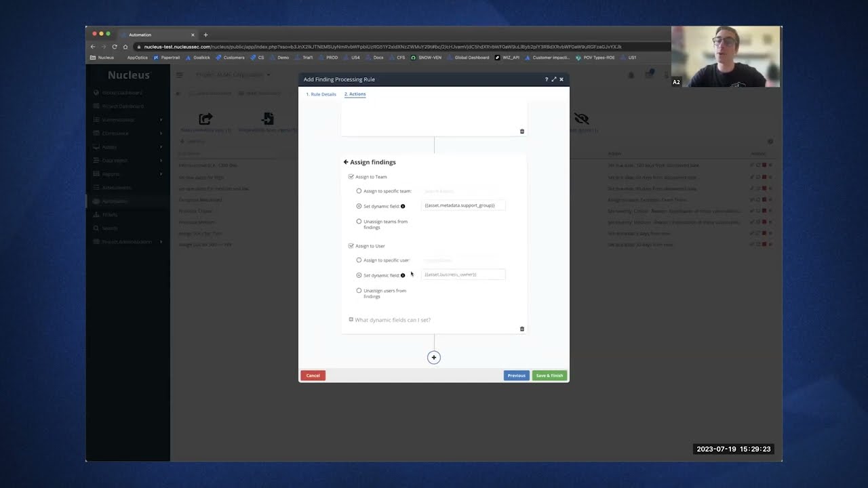The image size is (868, 488).
Task: Edit the asset.business_owner dynamic field input
Action: 463,274
